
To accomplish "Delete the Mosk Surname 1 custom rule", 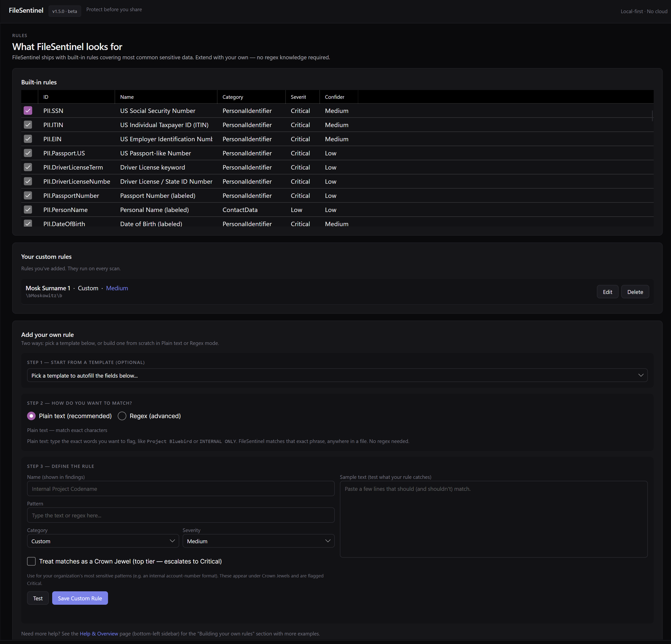I will (x=635, y=292).
